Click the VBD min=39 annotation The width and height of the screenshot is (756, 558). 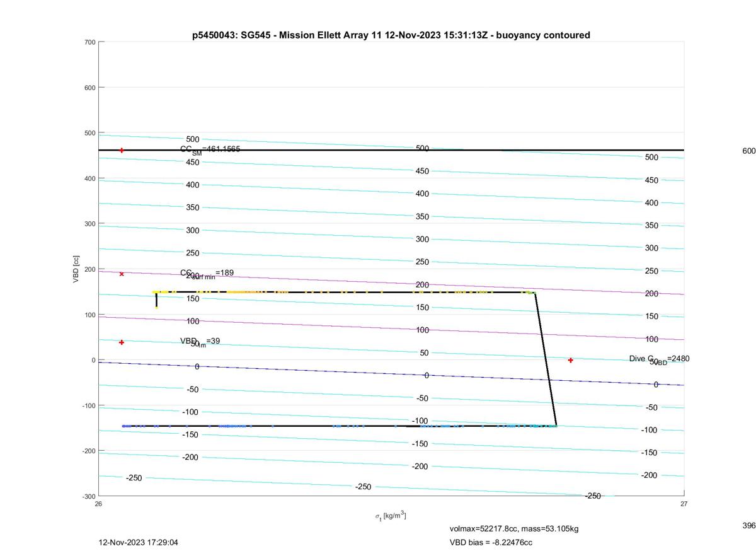(200, 342)
